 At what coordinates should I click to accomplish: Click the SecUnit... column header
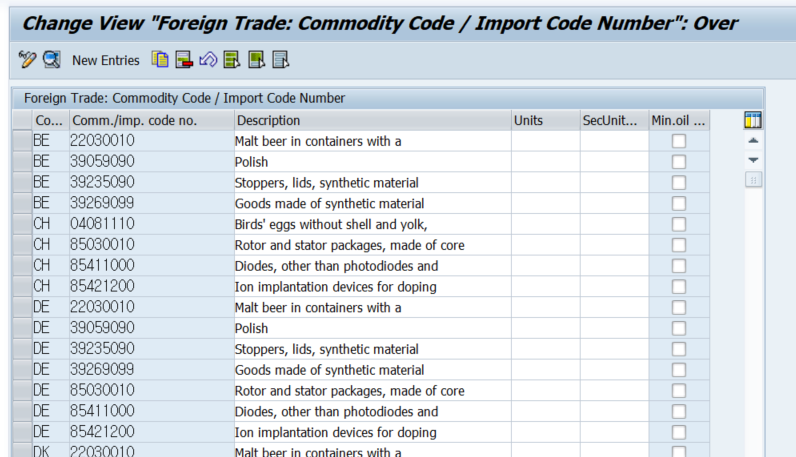point(614,120)
